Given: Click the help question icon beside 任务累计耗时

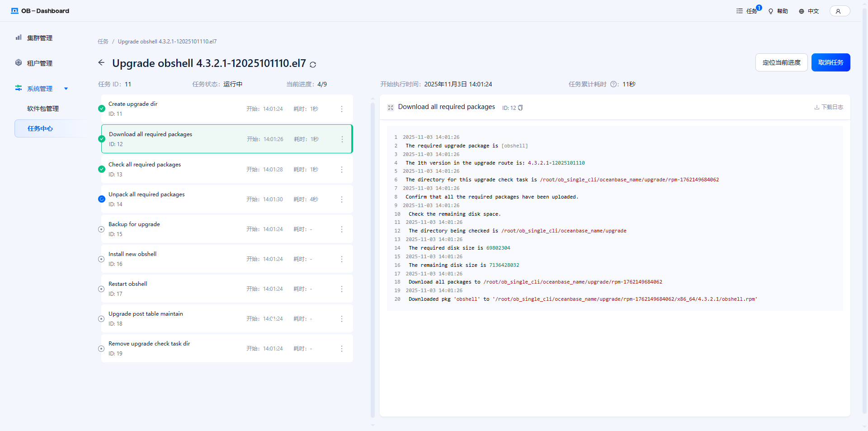Looking at the screenshot, I should pos(613,84).
